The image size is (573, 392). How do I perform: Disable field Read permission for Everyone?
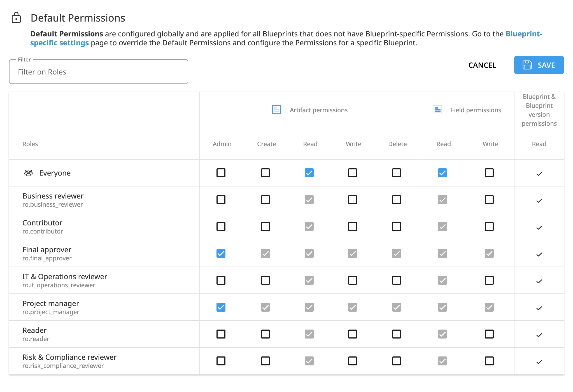(x=442, y=173)
